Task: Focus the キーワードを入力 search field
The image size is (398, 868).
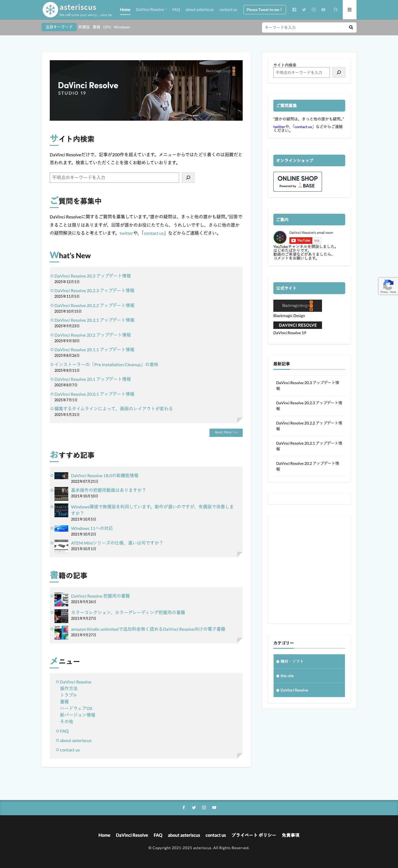Action: point(305,27)
